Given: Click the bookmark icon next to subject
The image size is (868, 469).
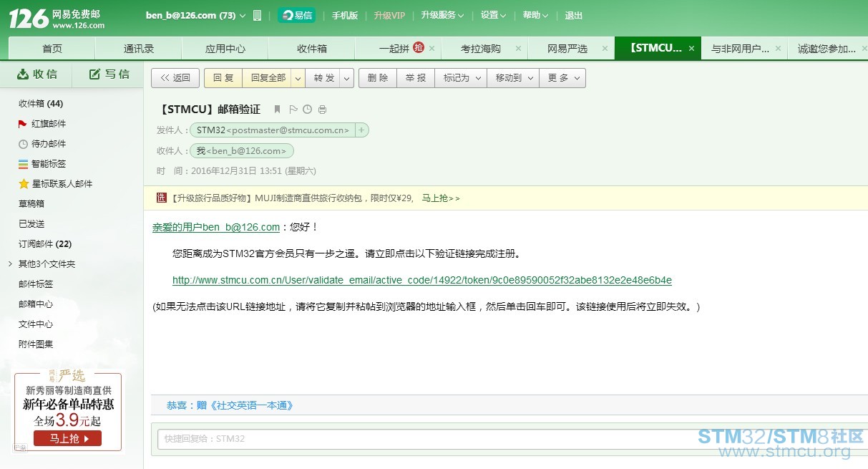Looking at the screenshot, I should (x=277, y=110).
